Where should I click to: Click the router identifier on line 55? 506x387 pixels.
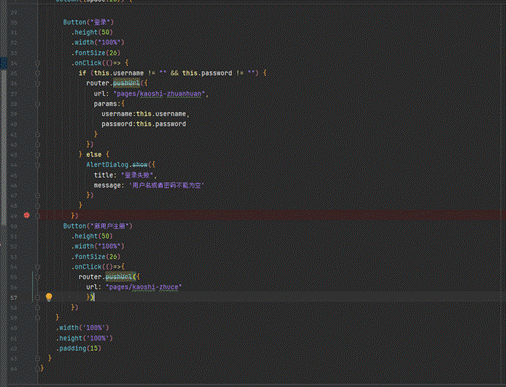pyautogui.click(x=90, y=277)
